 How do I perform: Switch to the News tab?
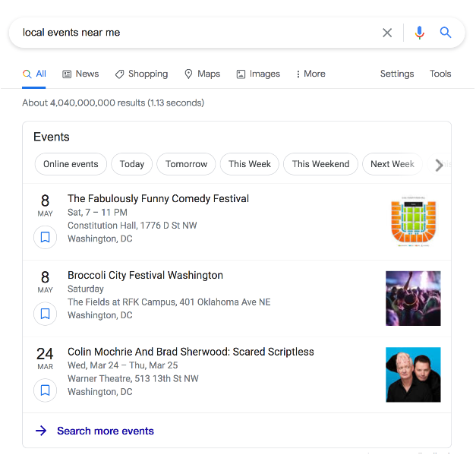[80, 74]
